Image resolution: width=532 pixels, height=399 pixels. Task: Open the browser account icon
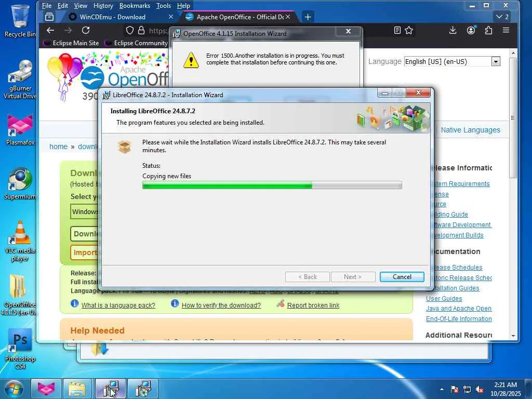471,30
